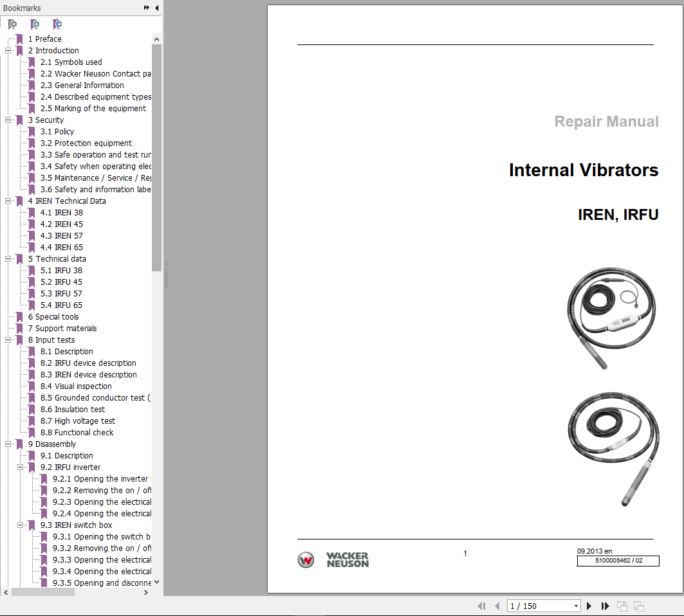Go to the previous page
Screen dimensions: 684x616
tap(497, 606)
